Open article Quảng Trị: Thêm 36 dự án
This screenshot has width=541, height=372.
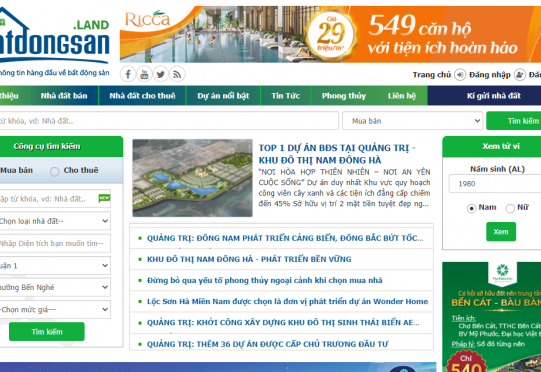click(x=267, y=344)
